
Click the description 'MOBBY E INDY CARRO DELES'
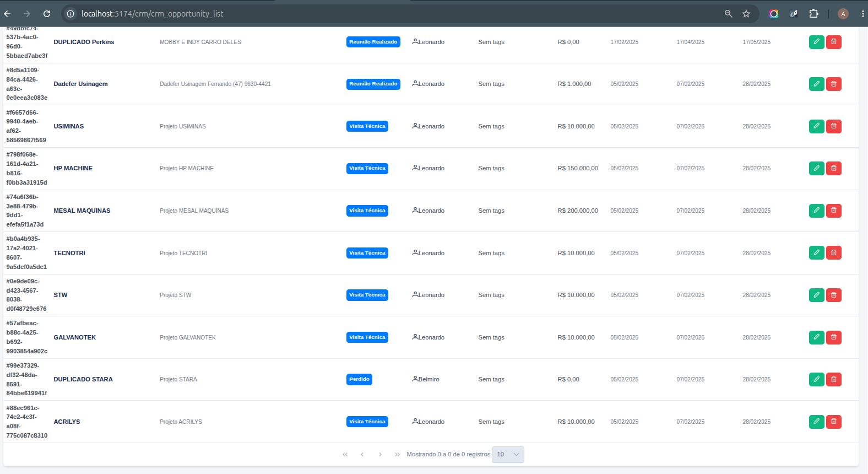pos(200,42)
